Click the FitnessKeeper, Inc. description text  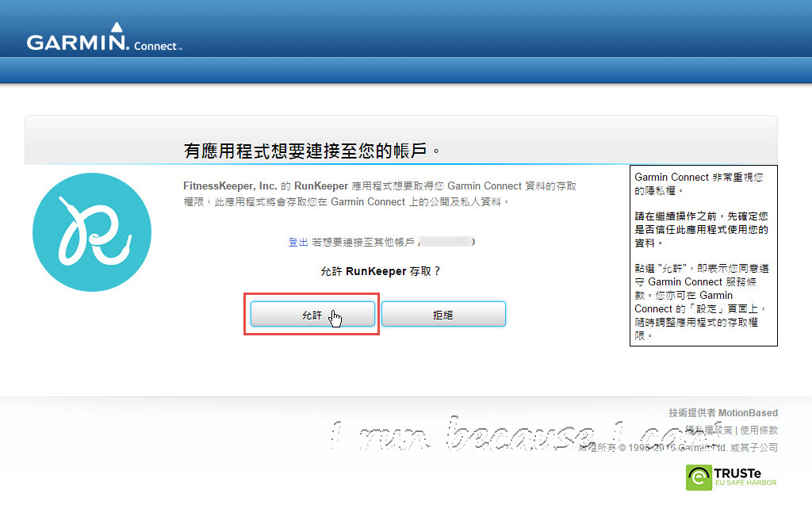pos(380,193)
